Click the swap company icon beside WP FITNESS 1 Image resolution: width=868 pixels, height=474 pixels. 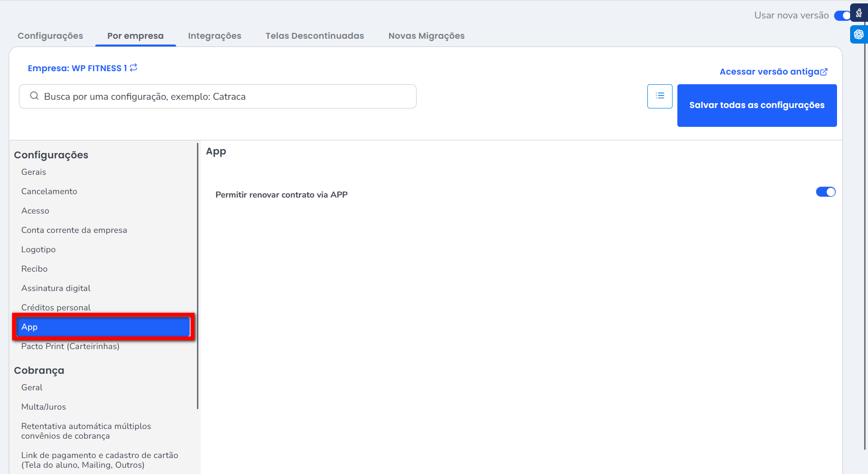[134, 68]
